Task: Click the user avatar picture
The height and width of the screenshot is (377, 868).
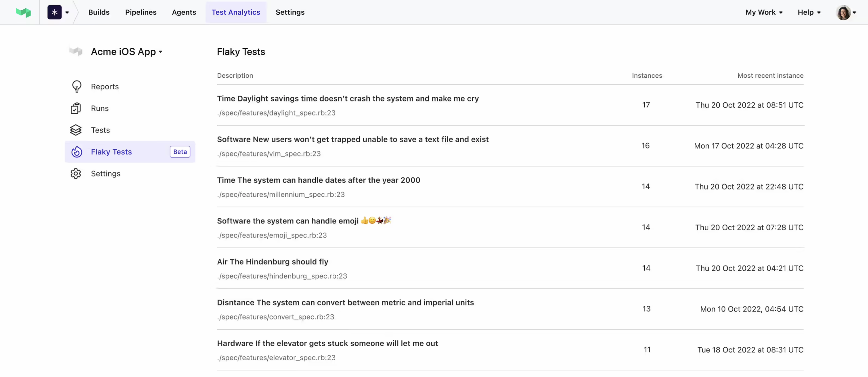Action: pyautogui.click(x=843, y=13)
